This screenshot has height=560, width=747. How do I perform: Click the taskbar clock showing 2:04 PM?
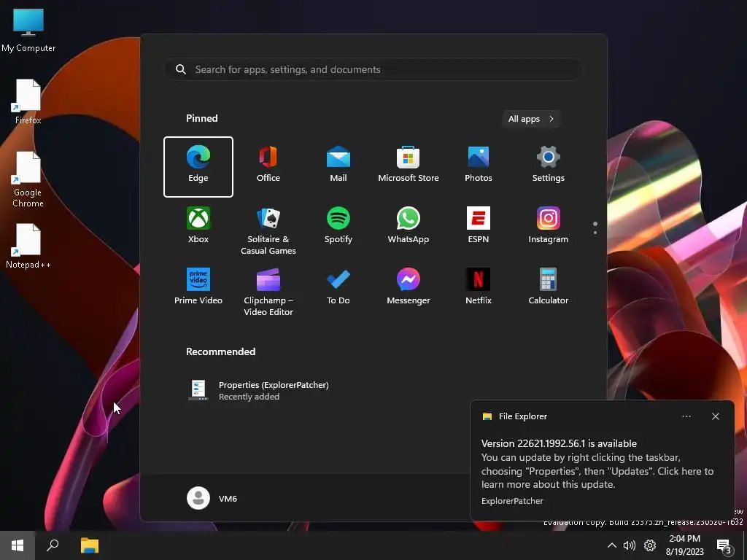coord(684,545)
